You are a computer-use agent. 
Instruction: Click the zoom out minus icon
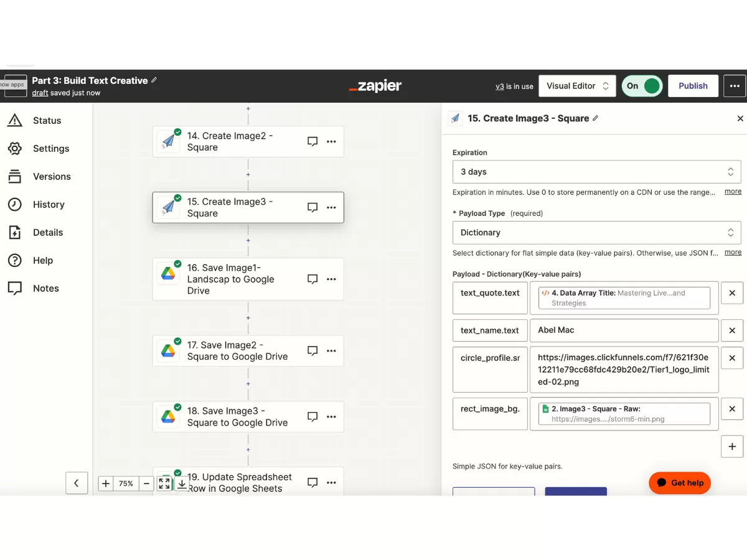tap(146, 483)
